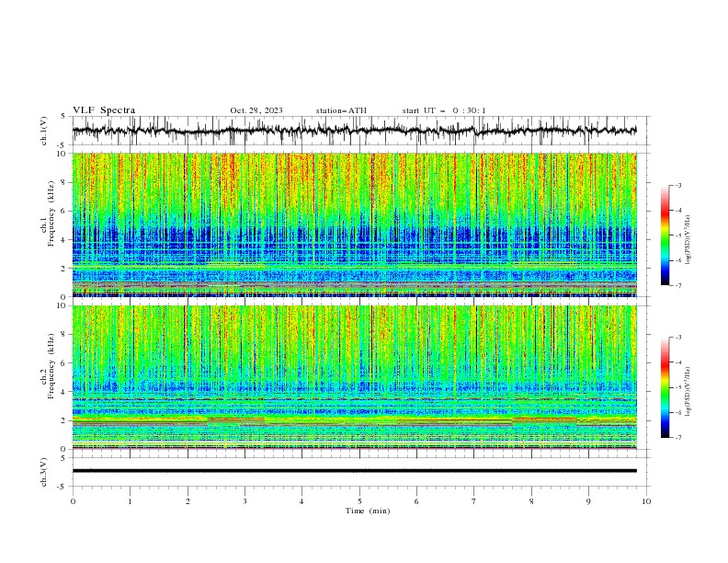Click the "10" tick on ch.2 frequency axis
Screen dimensions: 728x563
coord(62,305)
